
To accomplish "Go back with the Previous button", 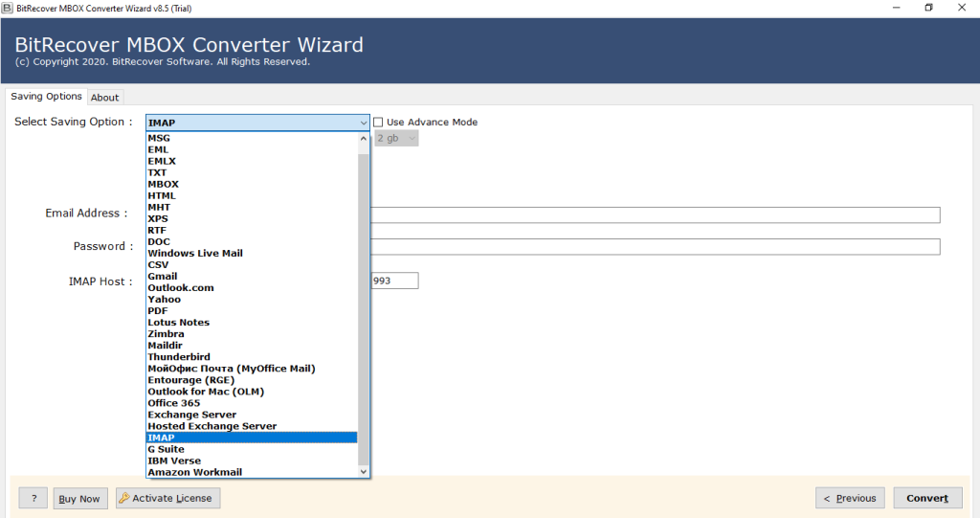I will [850, 499].
